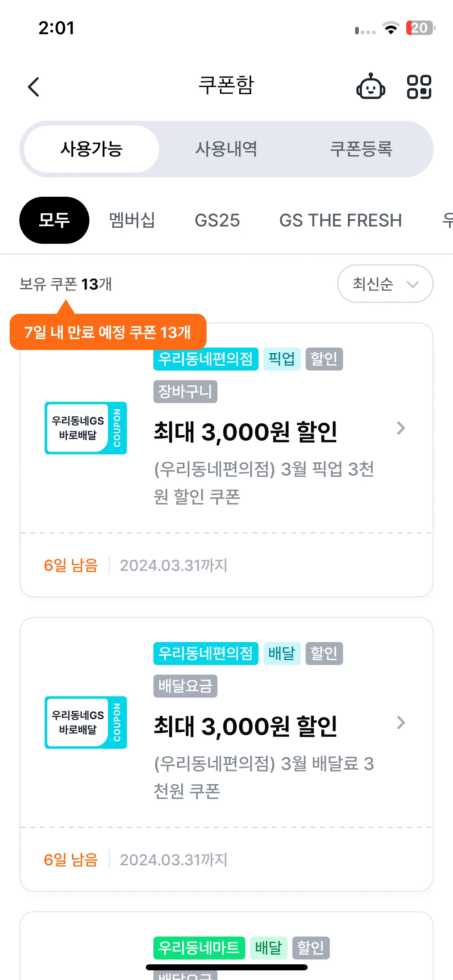
Task: Open the 최신순 sort dropdown
Action: (x=385, y=284)
